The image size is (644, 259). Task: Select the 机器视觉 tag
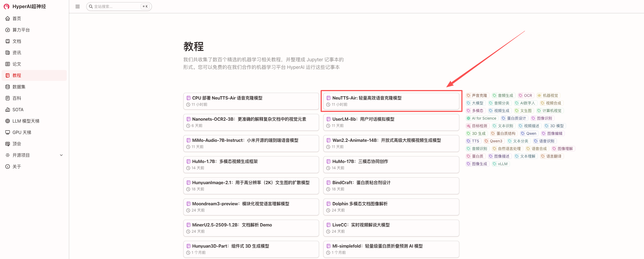pyautogui.click(x=548, y=95)
